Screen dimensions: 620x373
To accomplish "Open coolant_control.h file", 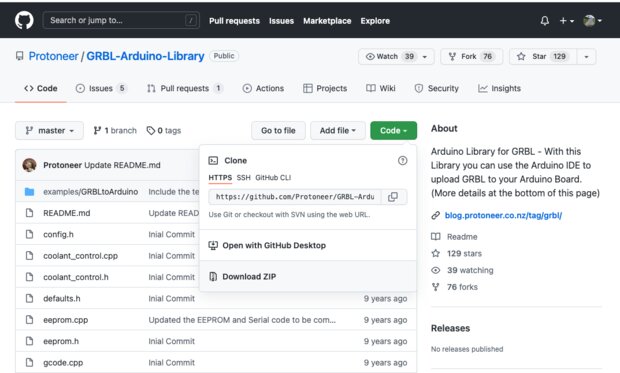I will coord(76,277).
